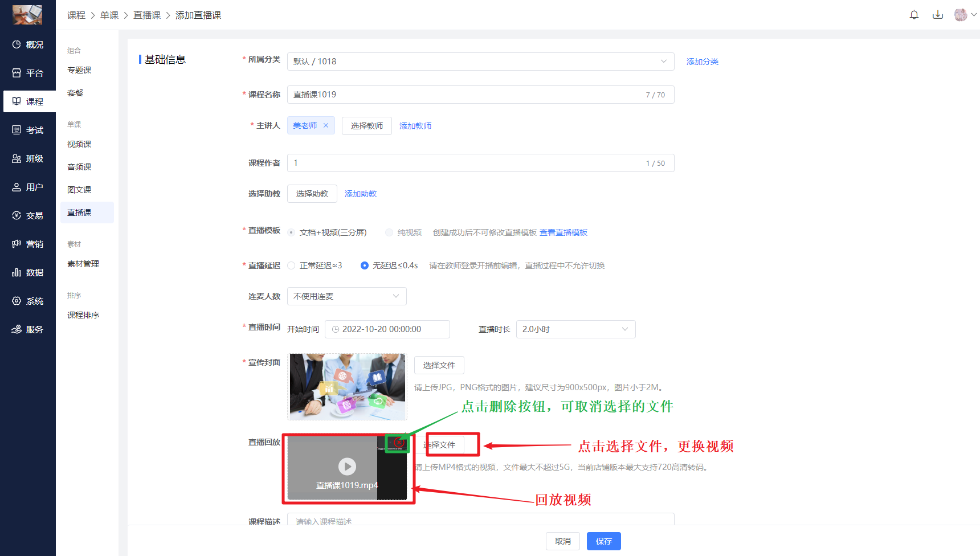The width and height of the screenshot is (980, 556).
Task: Select 文档+视频(三分屏) template radio
Action: pos(291,232)
